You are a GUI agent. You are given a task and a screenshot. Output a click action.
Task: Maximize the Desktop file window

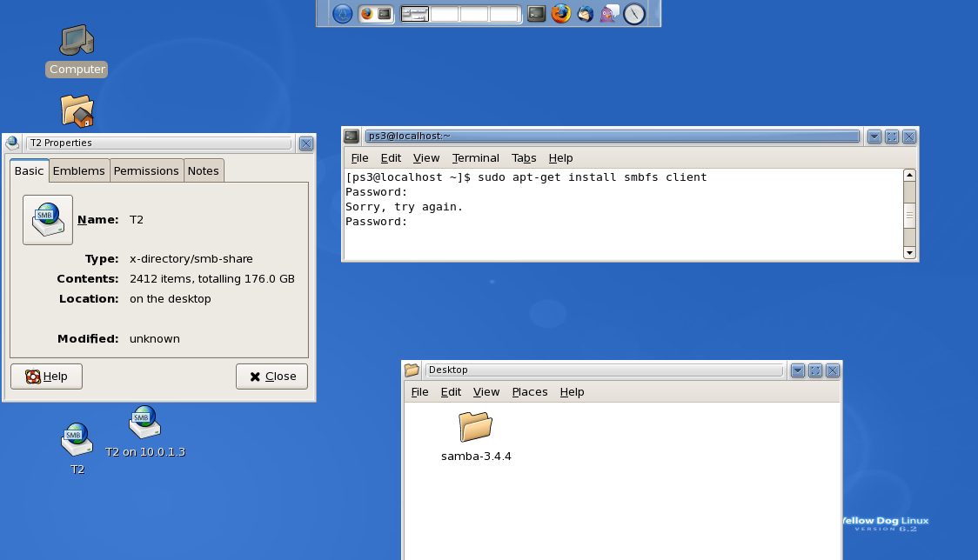point(815,370)
